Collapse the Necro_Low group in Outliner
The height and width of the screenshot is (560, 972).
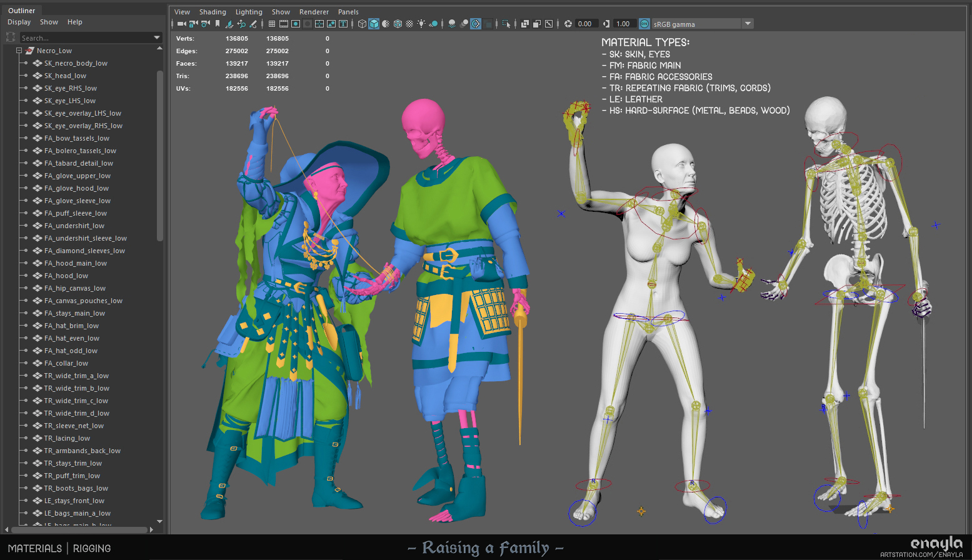coord(19,51)
